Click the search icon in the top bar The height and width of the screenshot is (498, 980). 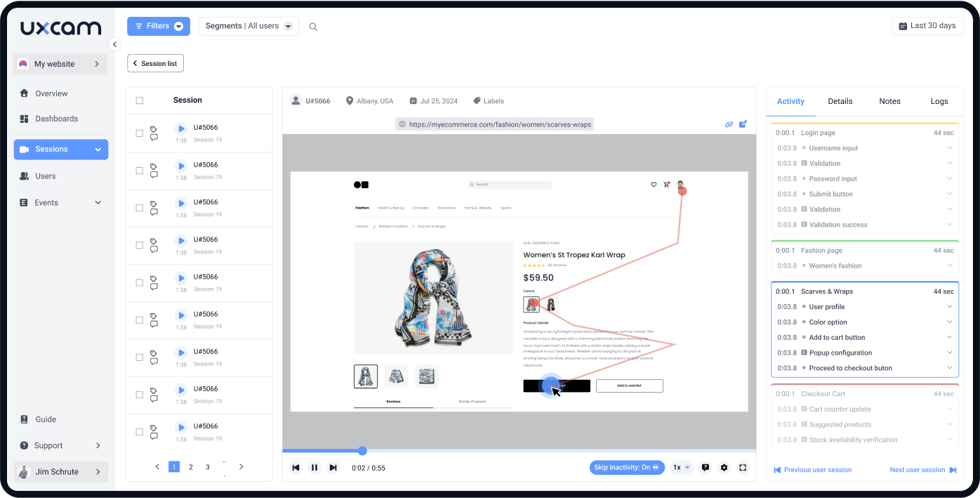[313, 26]
